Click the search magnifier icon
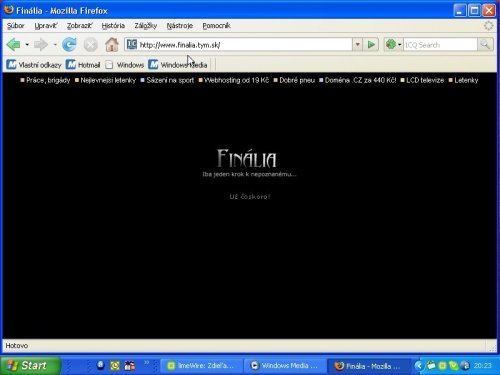The image size is (500, 375). (x=485, y=44)
